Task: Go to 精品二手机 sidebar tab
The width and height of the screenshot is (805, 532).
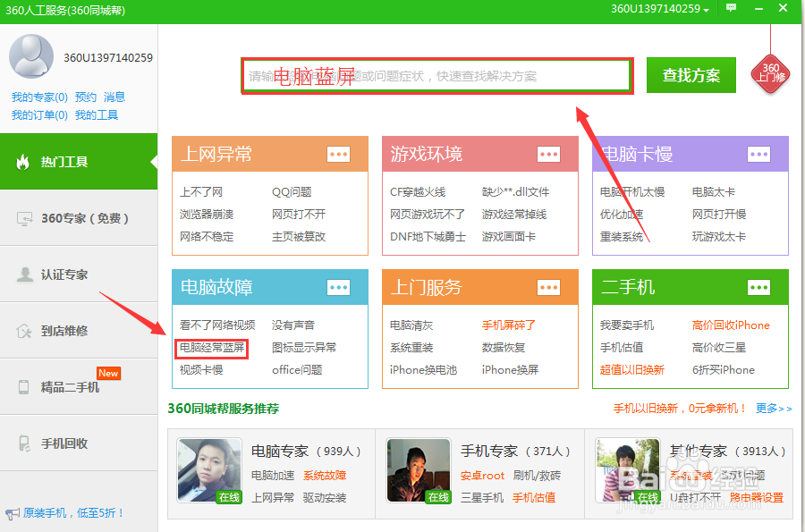Action: pos(79,387)
